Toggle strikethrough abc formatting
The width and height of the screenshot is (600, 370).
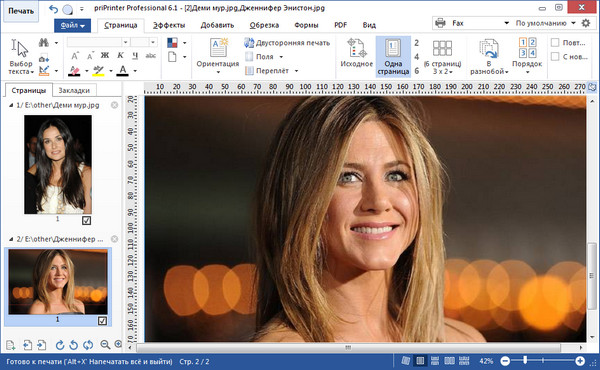[x=151, y=56]
